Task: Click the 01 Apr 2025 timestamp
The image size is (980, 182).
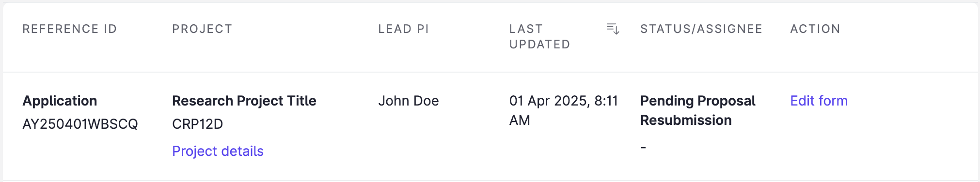Action: [x=564, y=110]
